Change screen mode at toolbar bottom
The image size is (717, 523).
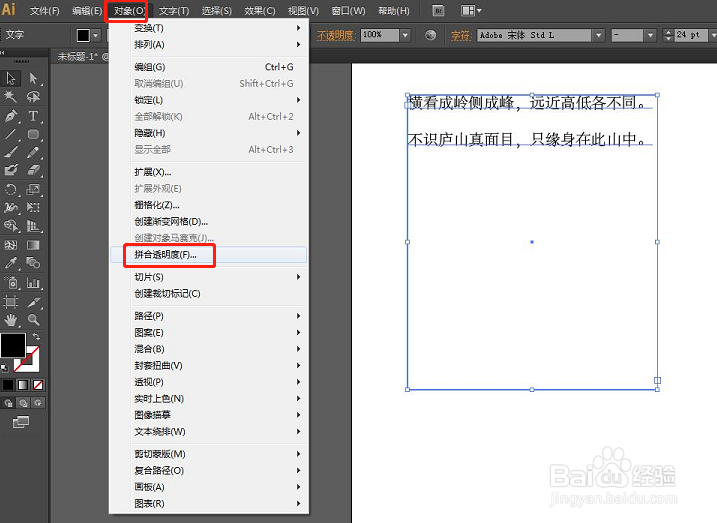pyautogui.click(x=21, y=422)
